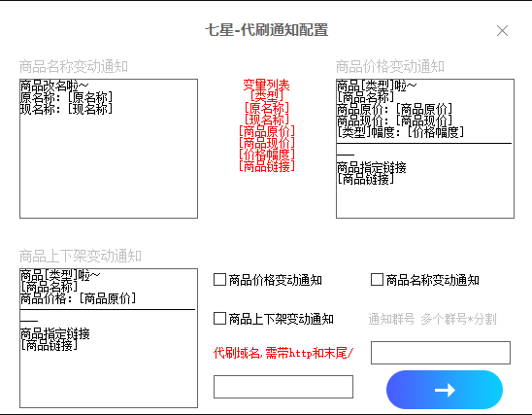This screenshot has width=532, height=415.
Task: Focus the 通知群号 input field
Action: click(441, 353)
